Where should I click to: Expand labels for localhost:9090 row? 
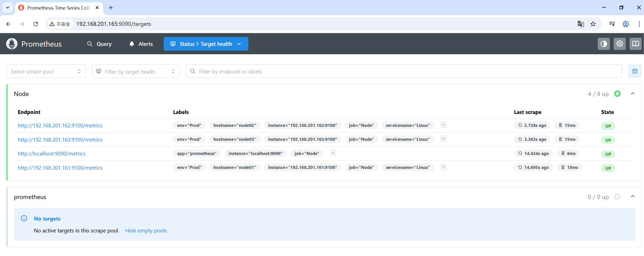click(333, 153)
